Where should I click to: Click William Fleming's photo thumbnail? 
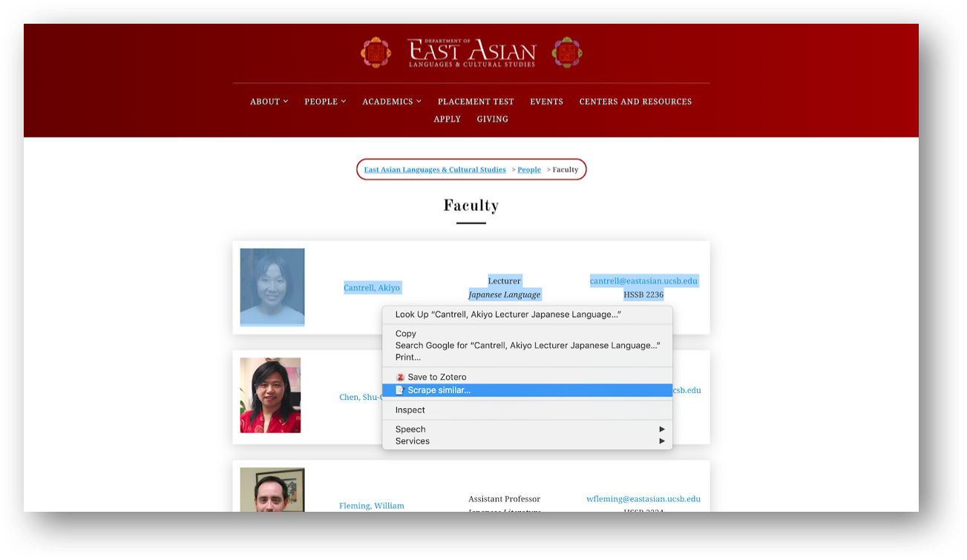point(272,490)
